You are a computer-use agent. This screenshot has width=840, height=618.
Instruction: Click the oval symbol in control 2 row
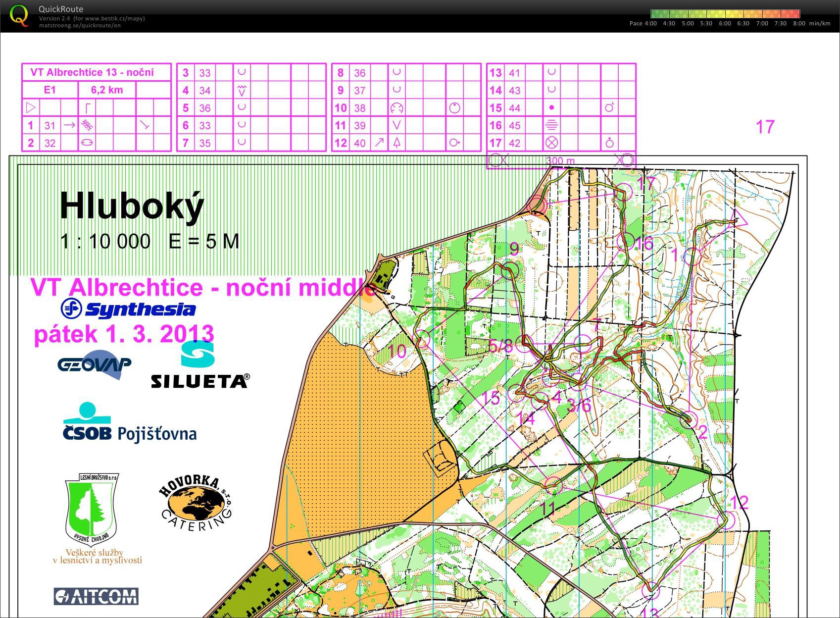[87, 143]
